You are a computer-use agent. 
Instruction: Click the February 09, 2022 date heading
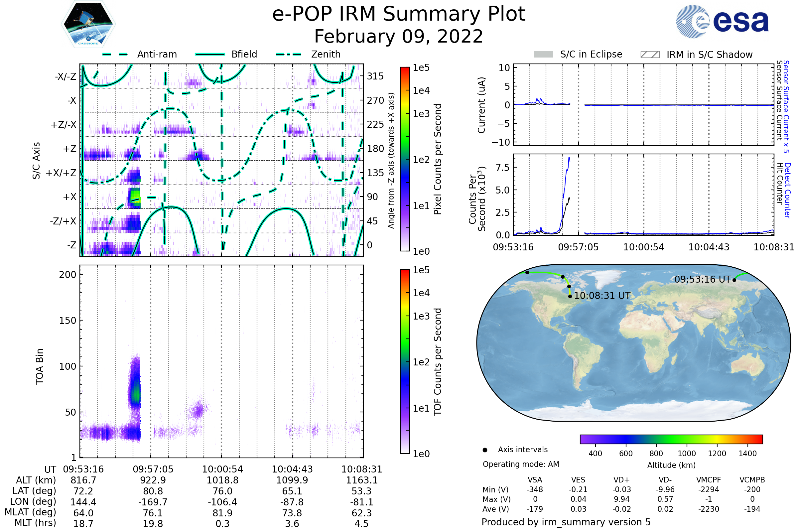(399, 36)
